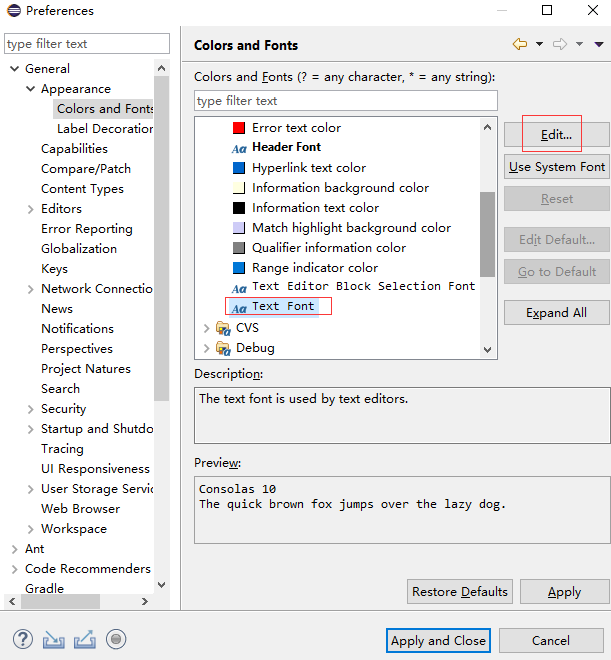Focus the Colors and Fonts filter field
The width and height of the screenshot is (611, 660).
pos(345,101)
